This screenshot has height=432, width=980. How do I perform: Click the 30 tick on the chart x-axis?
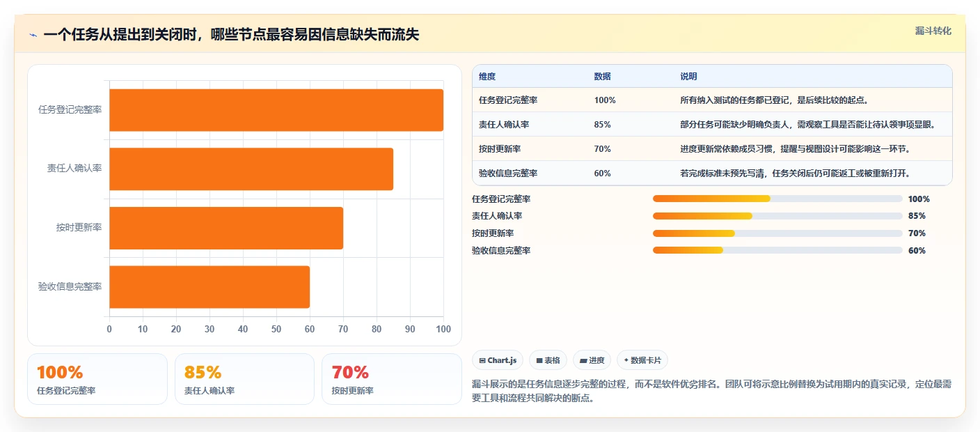(210, 330)
